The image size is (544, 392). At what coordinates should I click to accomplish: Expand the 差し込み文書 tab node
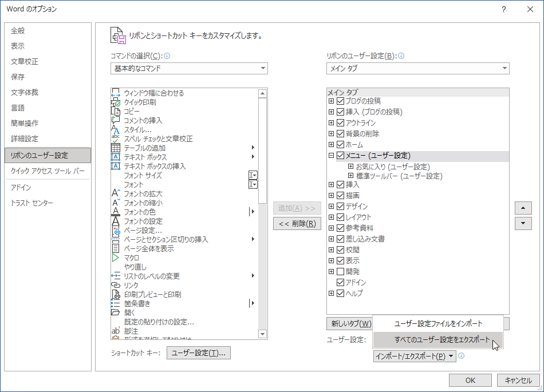tap(332, 239)
